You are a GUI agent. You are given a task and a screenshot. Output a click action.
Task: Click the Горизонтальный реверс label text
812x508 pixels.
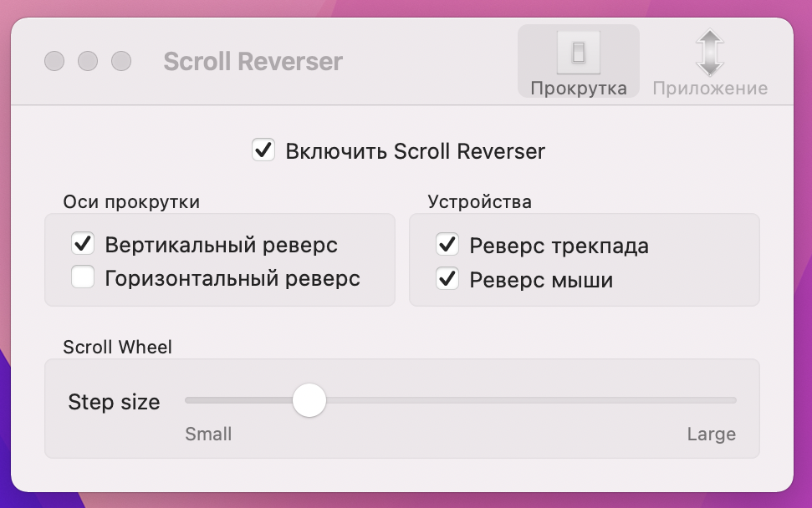[232, 278]
